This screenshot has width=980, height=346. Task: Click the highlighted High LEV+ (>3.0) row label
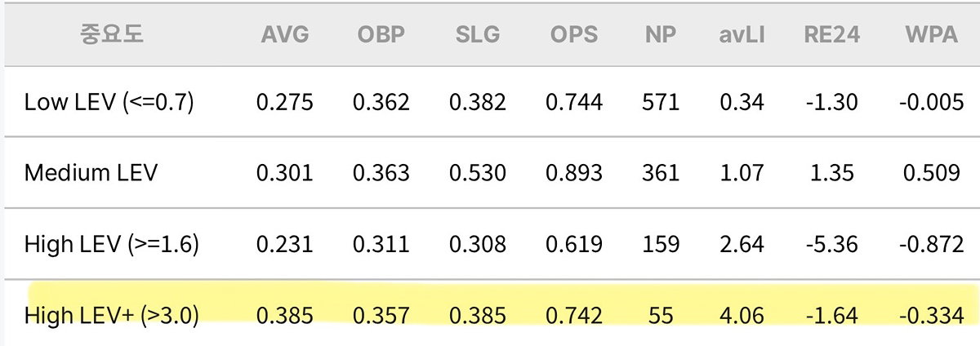click(x=111, y=315)
